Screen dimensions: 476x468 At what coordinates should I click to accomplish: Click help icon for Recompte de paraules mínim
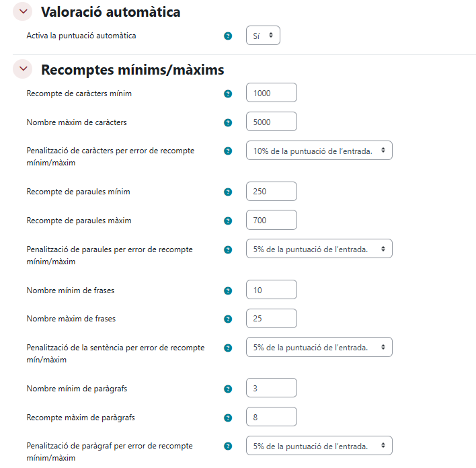[x=228, y=192]
